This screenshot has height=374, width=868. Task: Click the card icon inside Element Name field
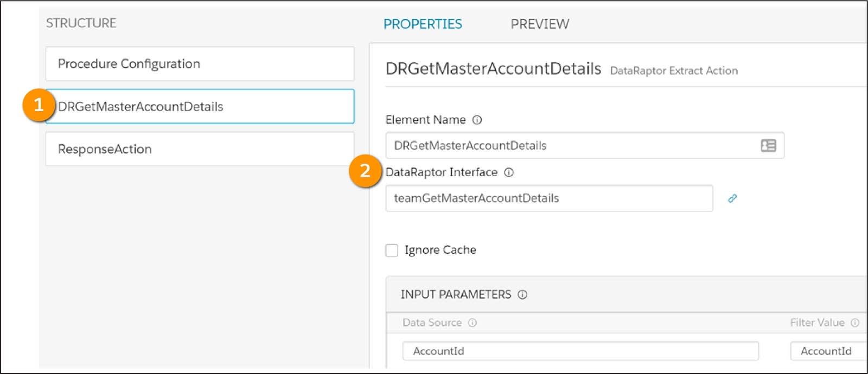(768, 145)
